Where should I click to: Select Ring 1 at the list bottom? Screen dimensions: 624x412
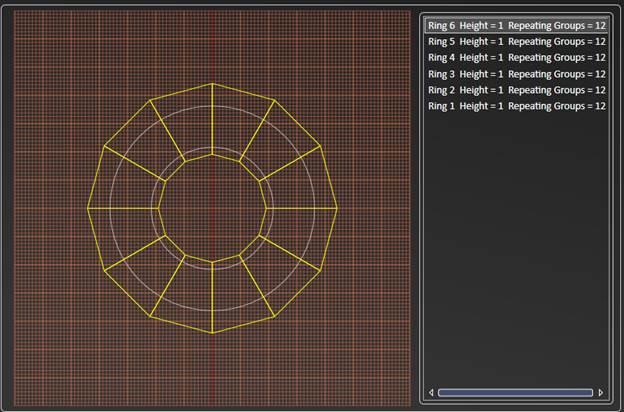point(516,106)
